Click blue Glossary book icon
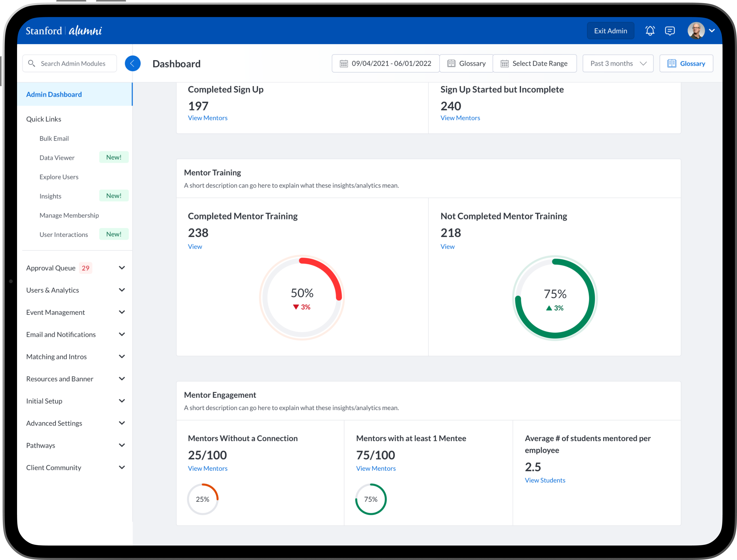The width and height of the screenshot is (737, 560). tap(672, 63)
